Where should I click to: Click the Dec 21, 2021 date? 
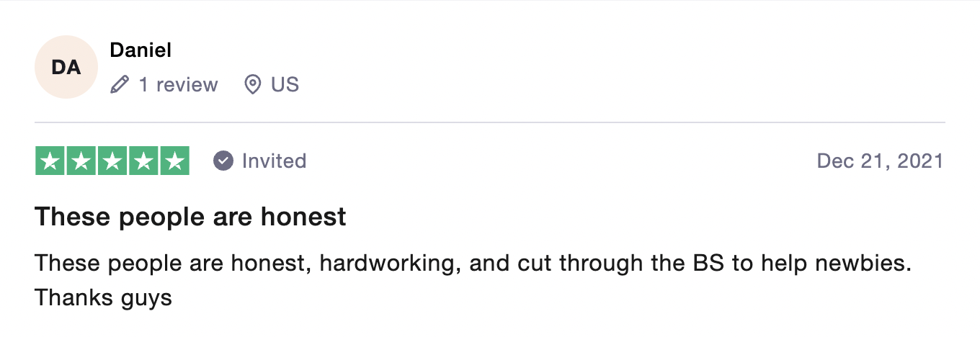[x=880, y=161]
